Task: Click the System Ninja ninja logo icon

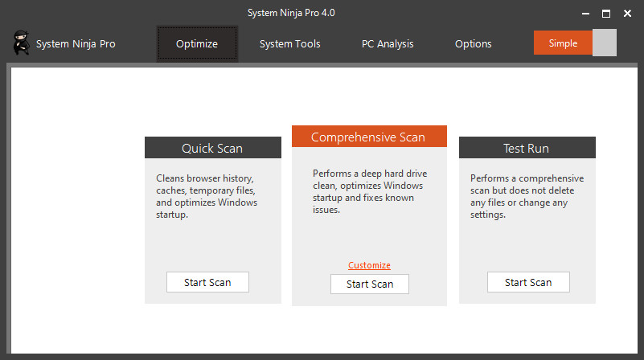Action: 21,43
